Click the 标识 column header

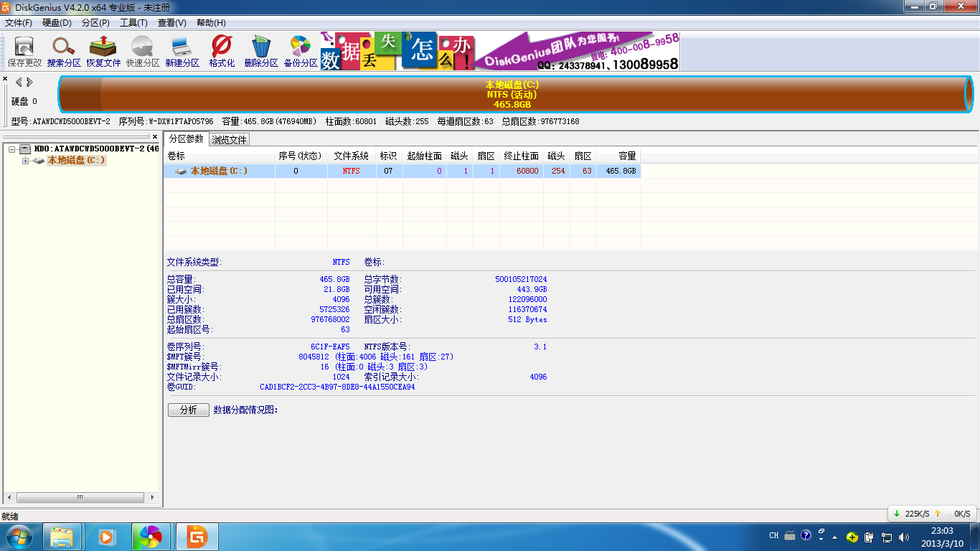(x=389, y=156)
